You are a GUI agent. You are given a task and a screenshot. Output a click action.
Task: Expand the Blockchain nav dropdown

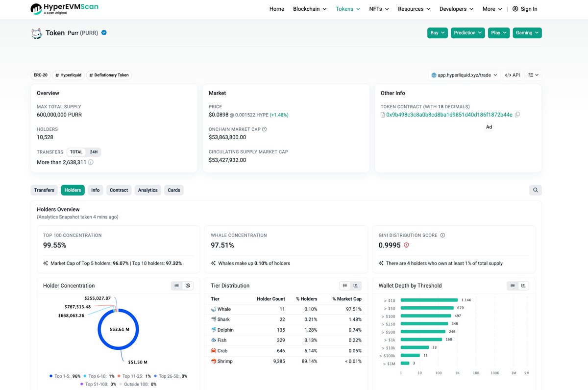[310, 9]
